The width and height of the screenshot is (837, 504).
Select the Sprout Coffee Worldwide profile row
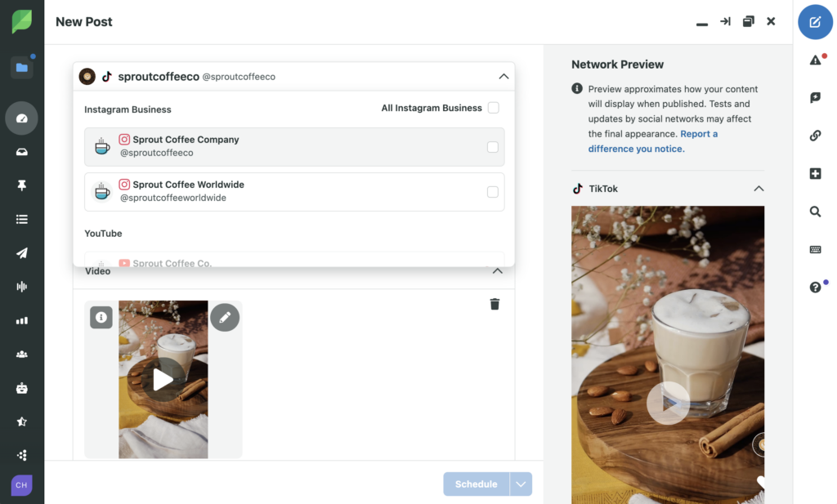tap(286, 192)
